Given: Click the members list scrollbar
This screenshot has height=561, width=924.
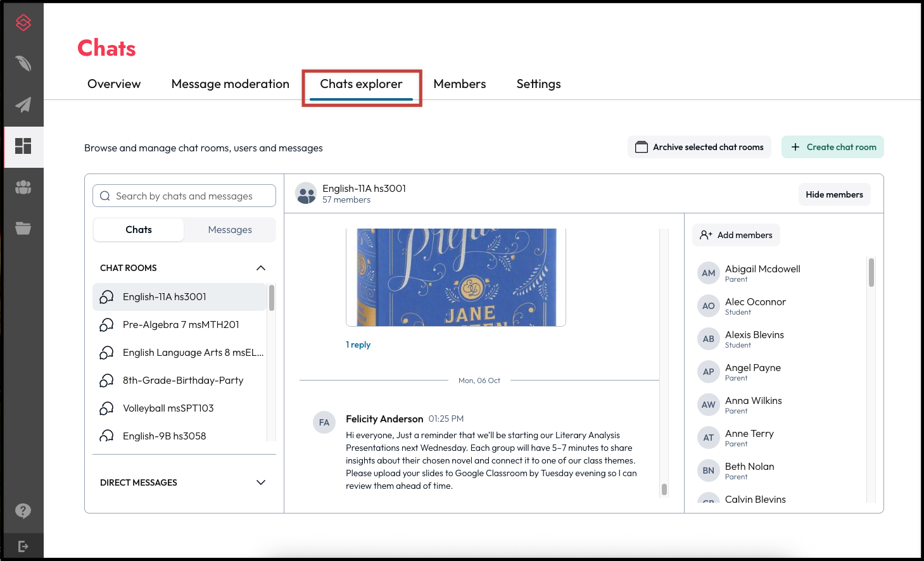Looking at the screenshot, I should tap(871, 272).
